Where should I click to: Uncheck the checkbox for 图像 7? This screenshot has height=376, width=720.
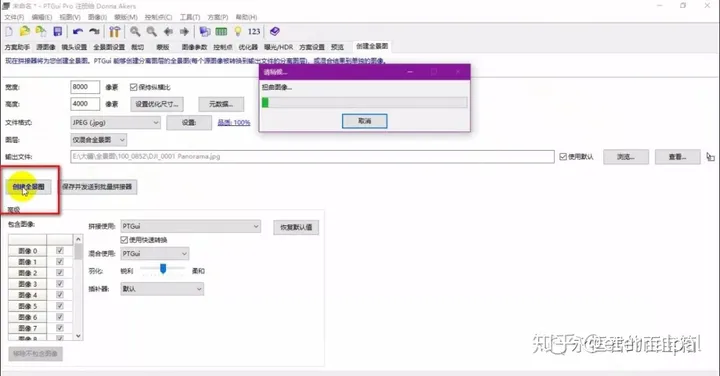pos(60,328)
